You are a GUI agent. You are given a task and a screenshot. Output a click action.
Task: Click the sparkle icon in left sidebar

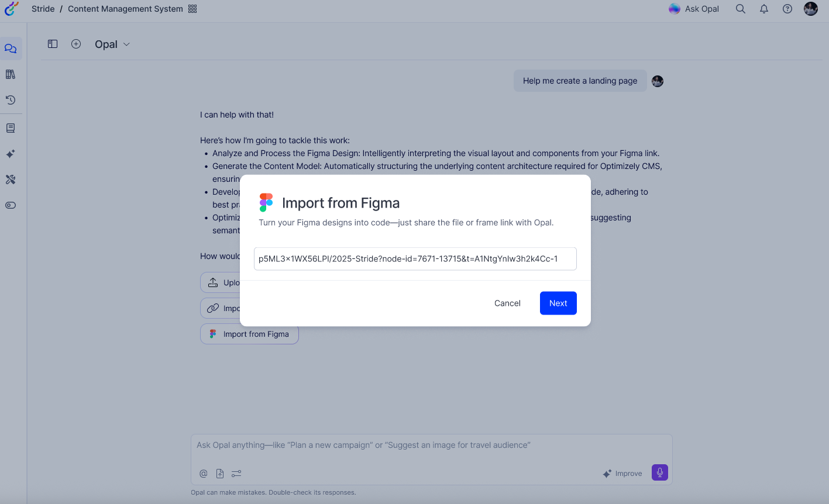click(11, 154)
